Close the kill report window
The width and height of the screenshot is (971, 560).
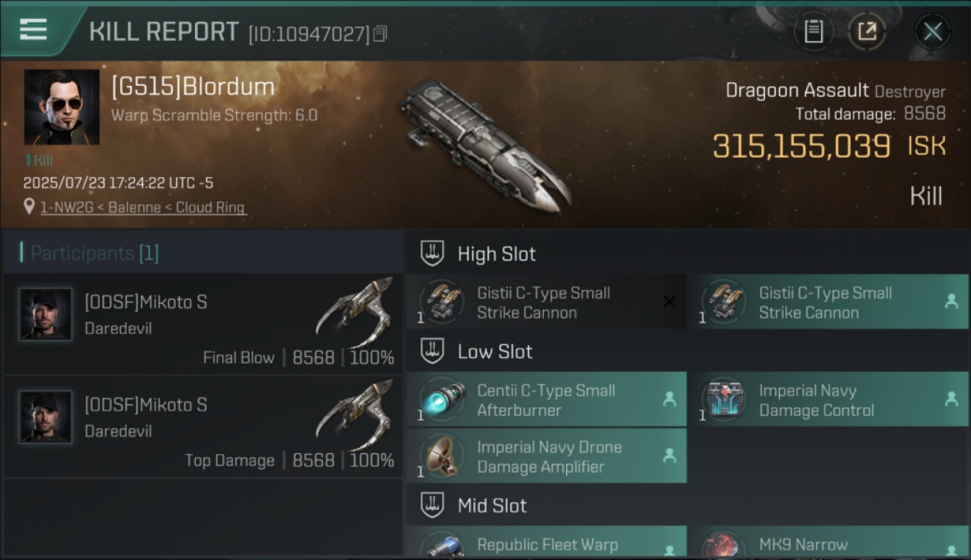(x=932, y=31)
